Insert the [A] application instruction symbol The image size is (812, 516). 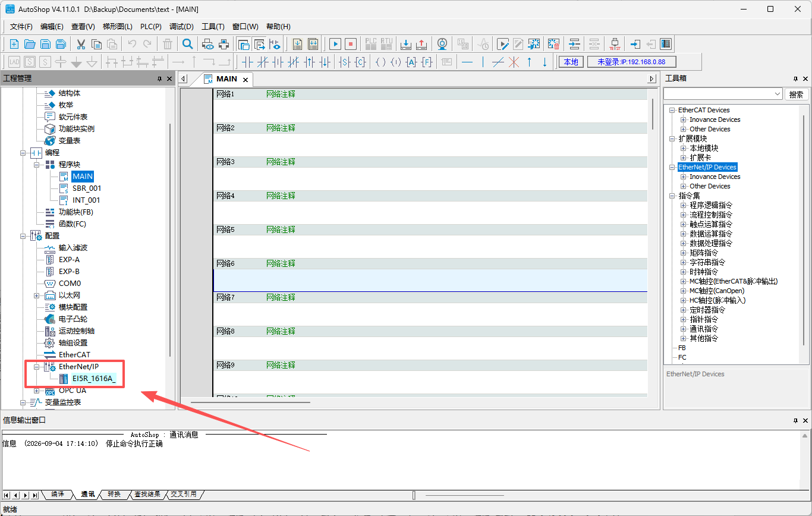411,62
